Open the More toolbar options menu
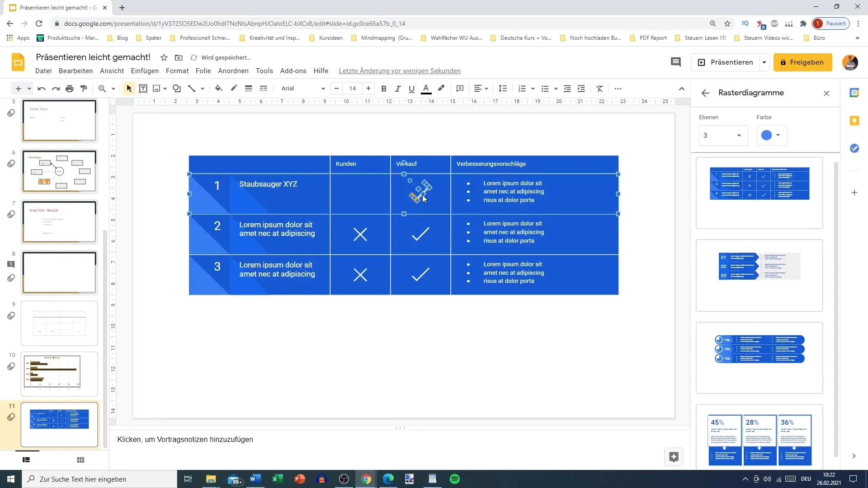This screenshot has width=868, height=488. (x=618, y=89)
